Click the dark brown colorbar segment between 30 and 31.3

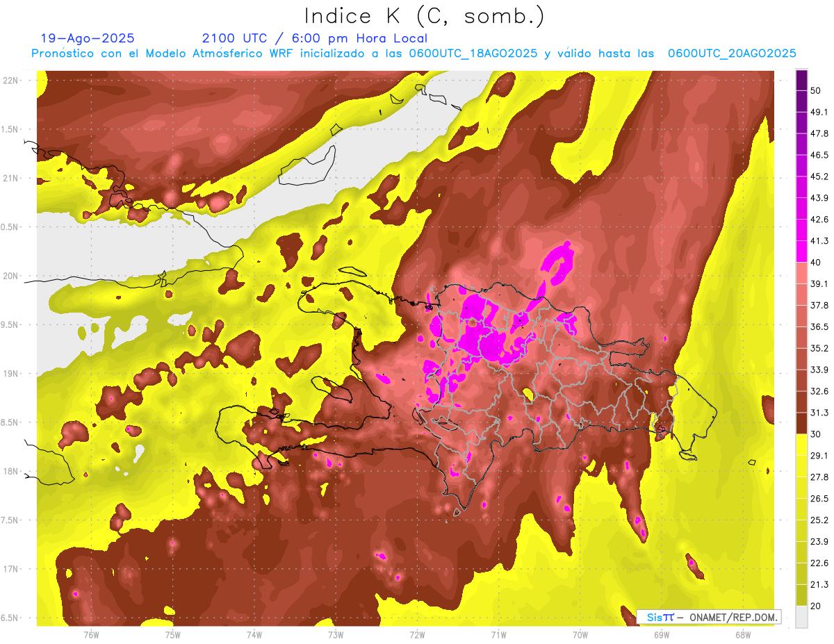point(801,423)
